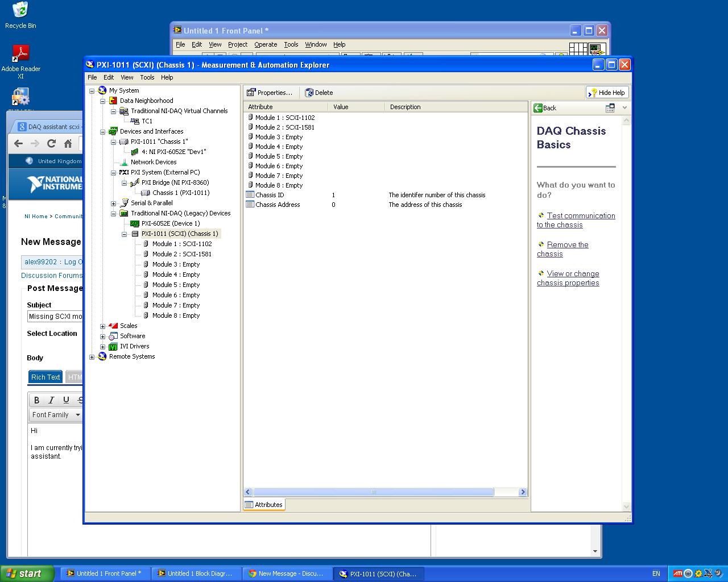Click the help pane options icon beside Back
This screenshot has height=582, width=728.
click(x=610, y=107)
